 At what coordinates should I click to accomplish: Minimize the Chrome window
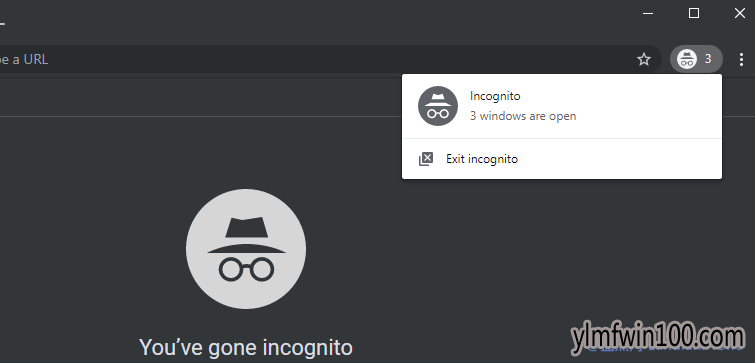(648, 13)
